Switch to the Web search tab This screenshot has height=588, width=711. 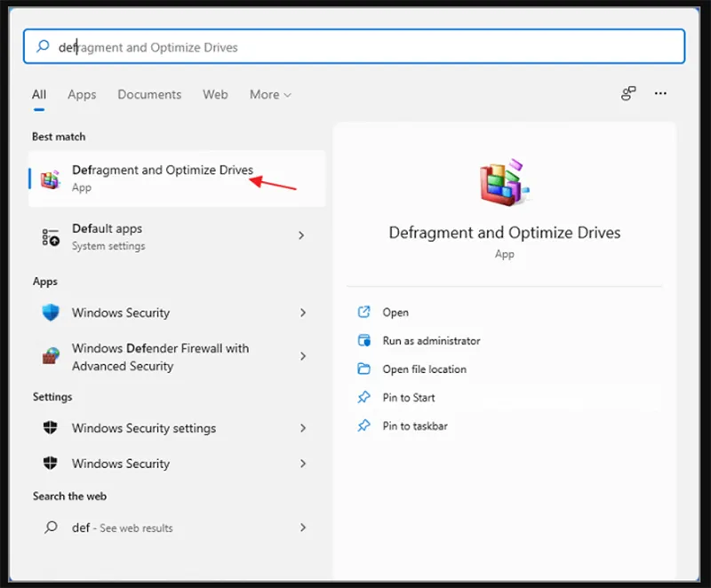click(215, 94)
